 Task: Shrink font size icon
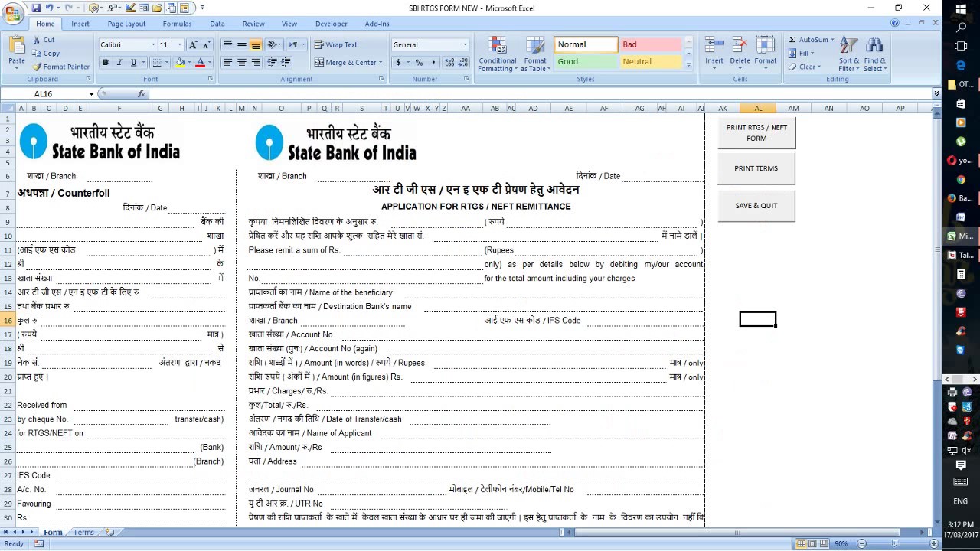click(206, 45)
